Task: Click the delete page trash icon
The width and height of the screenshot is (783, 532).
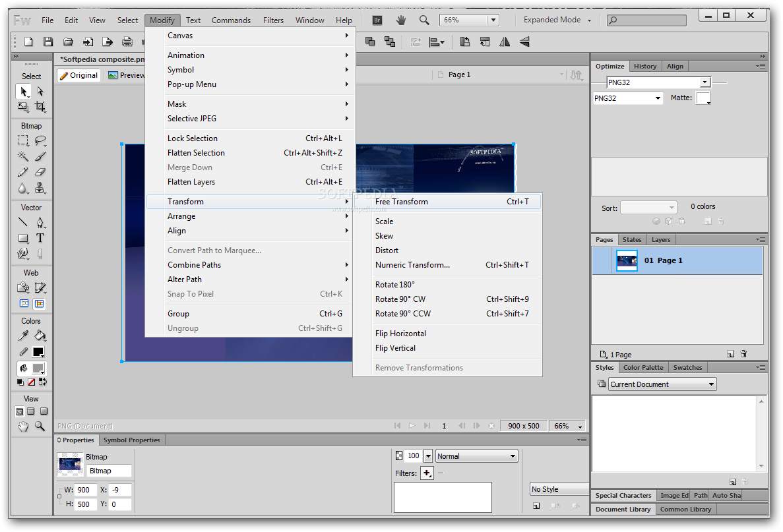Action: tap(743, 354)
